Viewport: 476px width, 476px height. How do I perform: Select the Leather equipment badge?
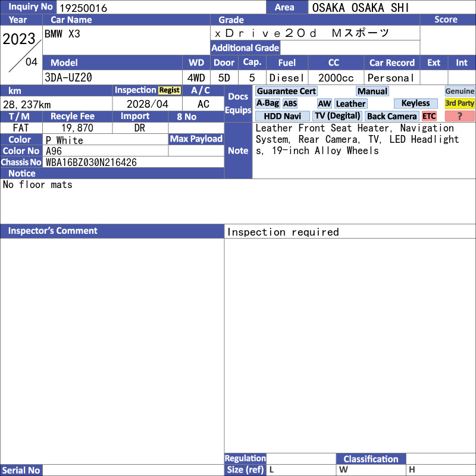[x=350, y=104]
